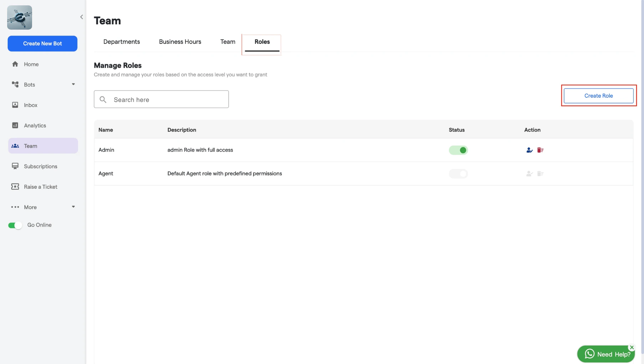
Task: Click the Agent role delete icon
Action: click(x=540, y=174)
